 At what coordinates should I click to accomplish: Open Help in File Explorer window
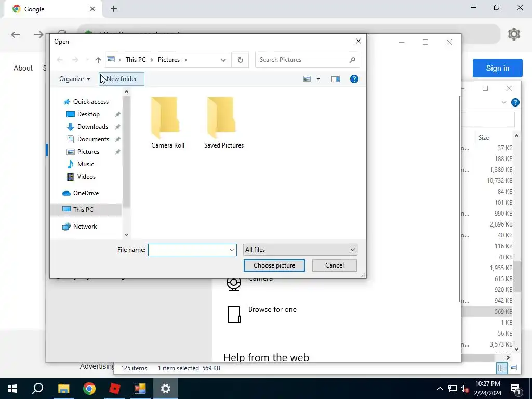pos(515,102)
